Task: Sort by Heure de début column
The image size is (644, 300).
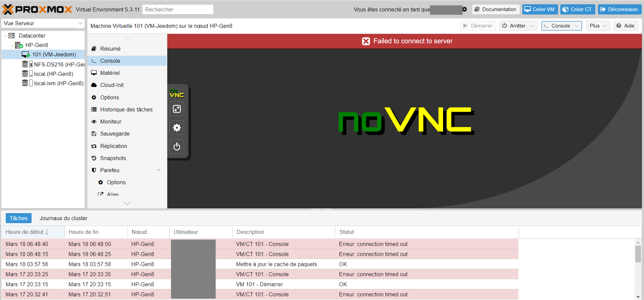Action: point(33,232)
